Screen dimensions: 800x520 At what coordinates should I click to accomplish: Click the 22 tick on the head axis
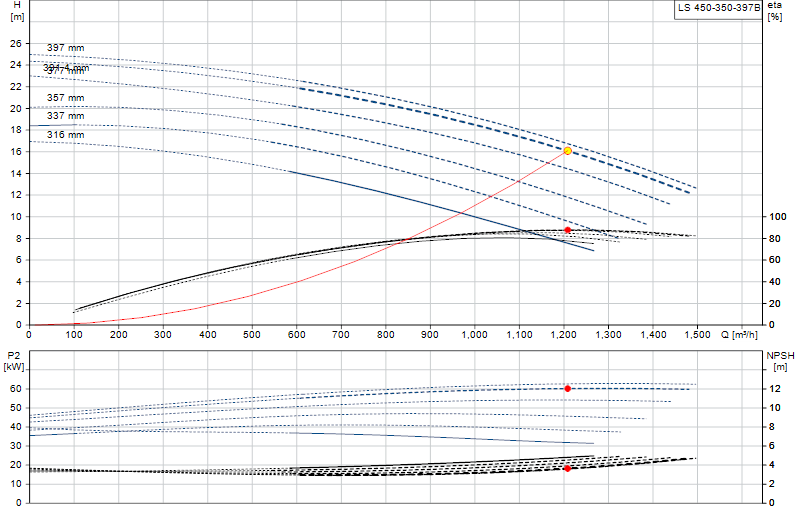coord(16,87)
